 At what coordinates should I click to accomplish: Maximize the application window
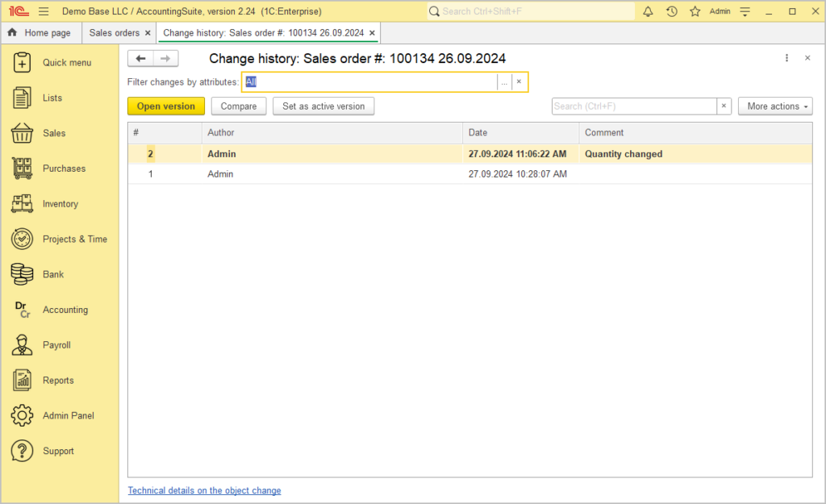click(x=792, y=11)
